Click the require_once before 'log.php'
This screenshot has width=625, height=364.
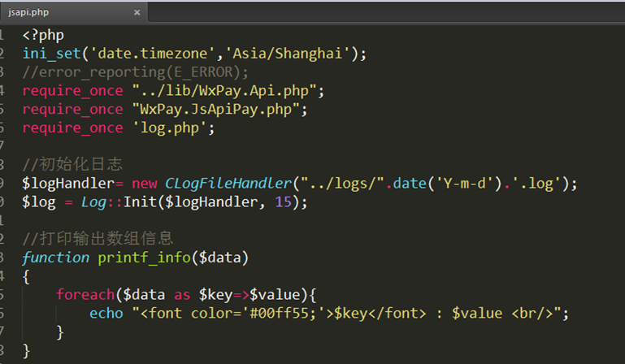click(72, 128)
